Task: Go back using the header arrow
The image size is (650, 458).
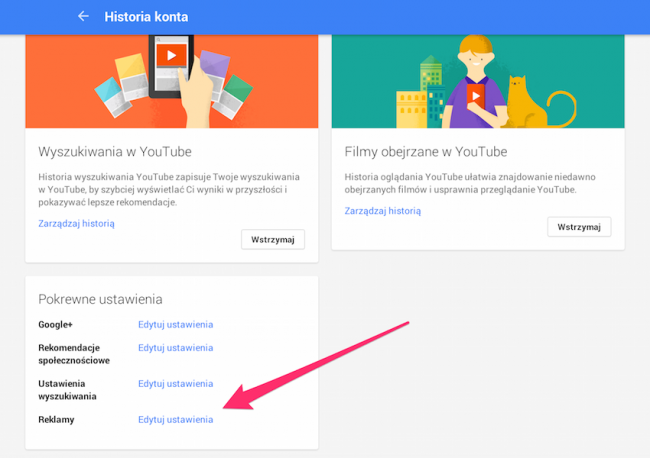Action: tap(83, 17)
